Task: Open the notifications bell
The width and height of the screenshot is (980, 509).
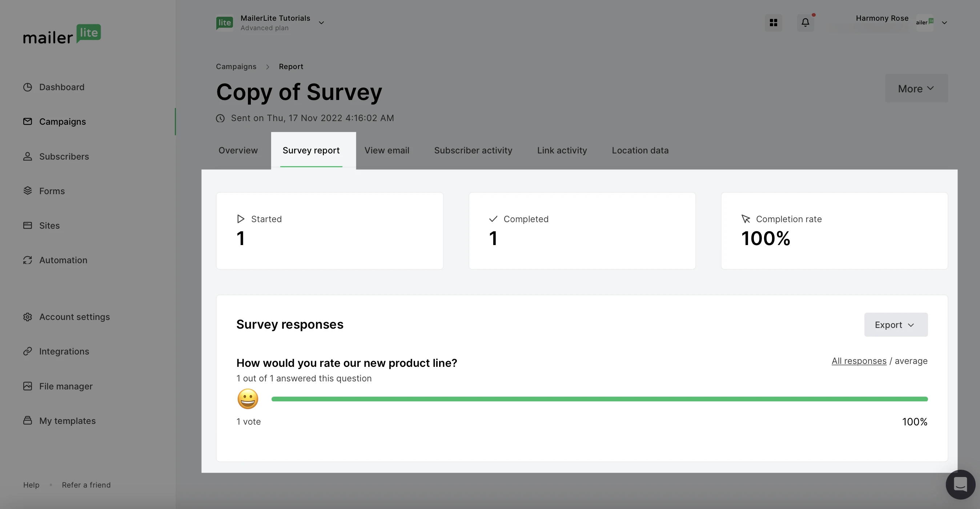Action: coord(806,23)
